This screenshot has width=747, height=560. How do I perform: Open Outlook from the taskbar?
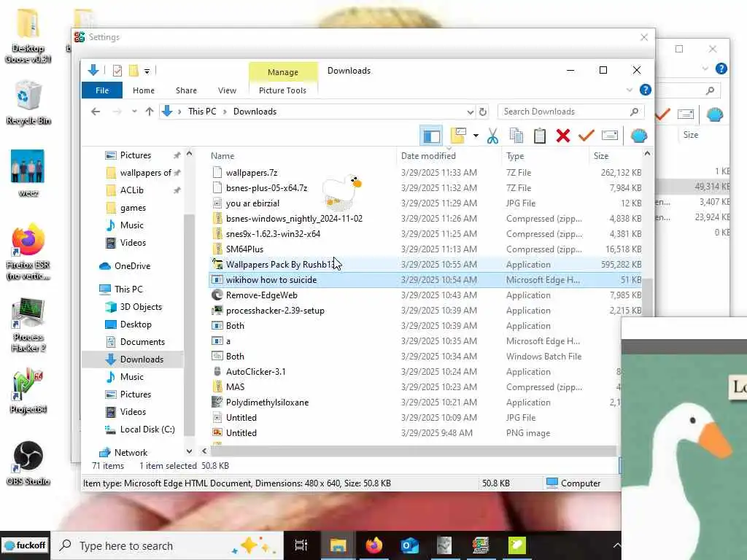[x=409, y=545]
